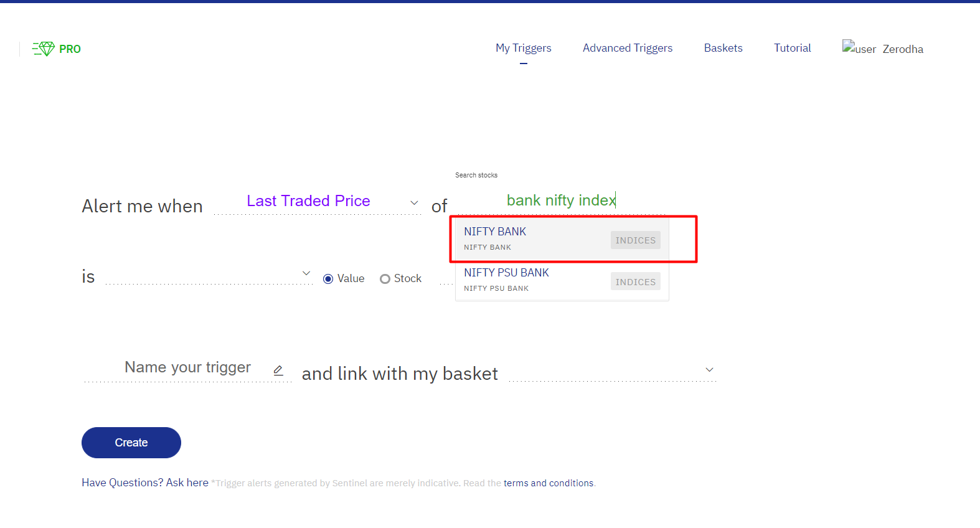This screenshot has width=980, height=528.
Task: Open the terms and conditions link
Action: 549,483
